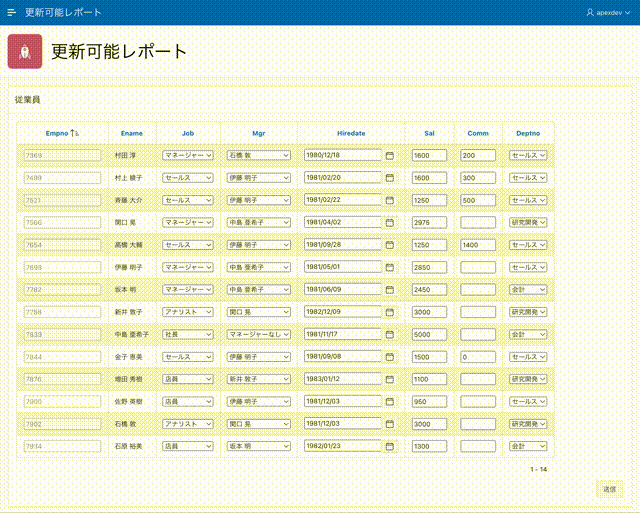Viewport: 640px width, 513px height.
Task: Open Deptno dropdown in salary 1300 row
Action: pos(528,446)
